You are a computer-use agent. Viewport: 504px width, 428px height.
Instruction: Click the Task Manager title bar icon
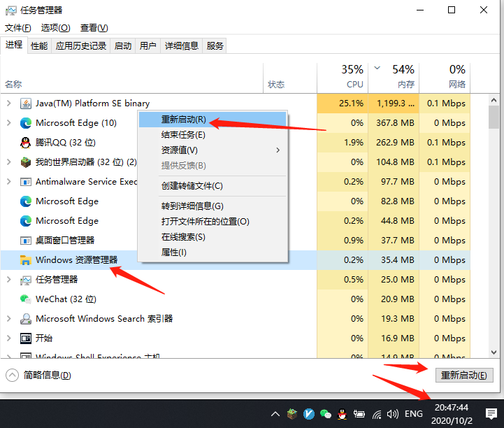click(x=11, y=10)
